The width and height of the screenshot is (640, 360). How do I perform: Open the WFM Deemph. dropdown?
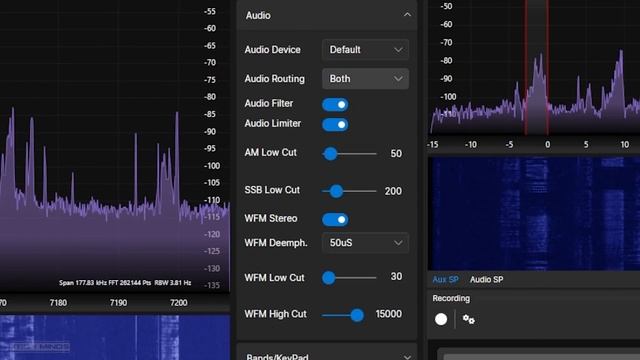click(x=365, y=243)
